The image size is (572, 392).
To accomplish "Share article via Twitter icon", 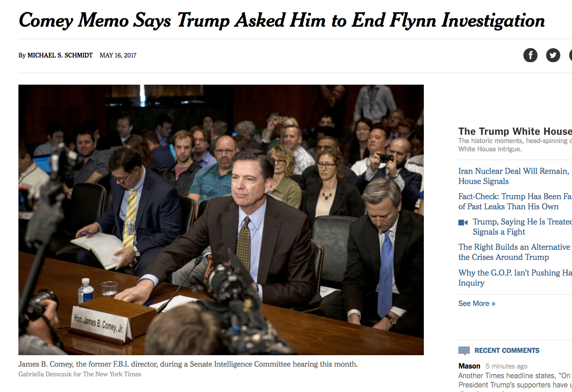I will [553, 56].
